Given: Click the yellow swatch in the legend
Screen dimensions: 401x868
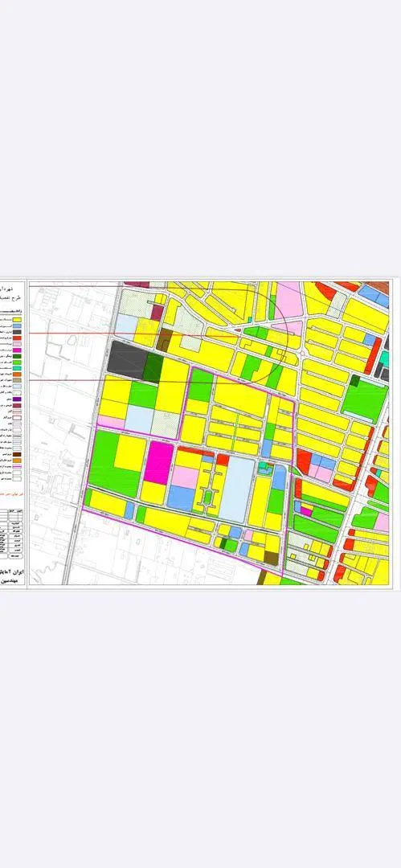Looking at the screenshot, I should coord(17,320).
